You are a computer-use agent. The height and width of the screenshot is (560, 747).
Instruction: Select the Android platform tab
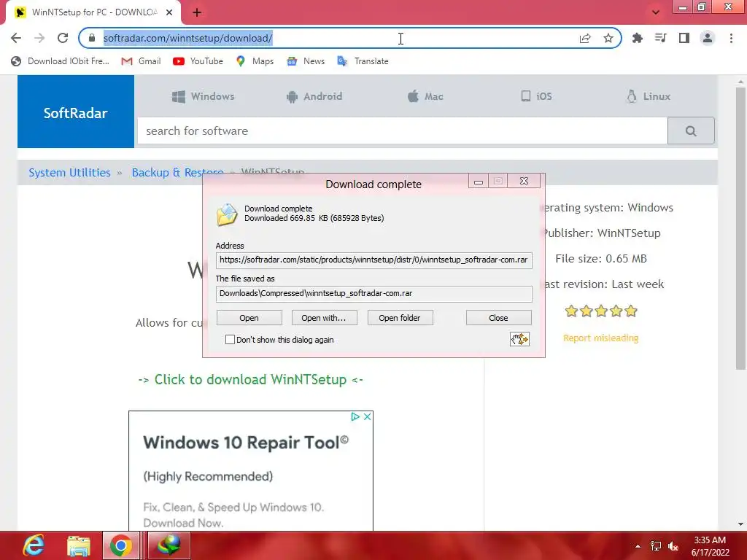(x=314, y=96)
